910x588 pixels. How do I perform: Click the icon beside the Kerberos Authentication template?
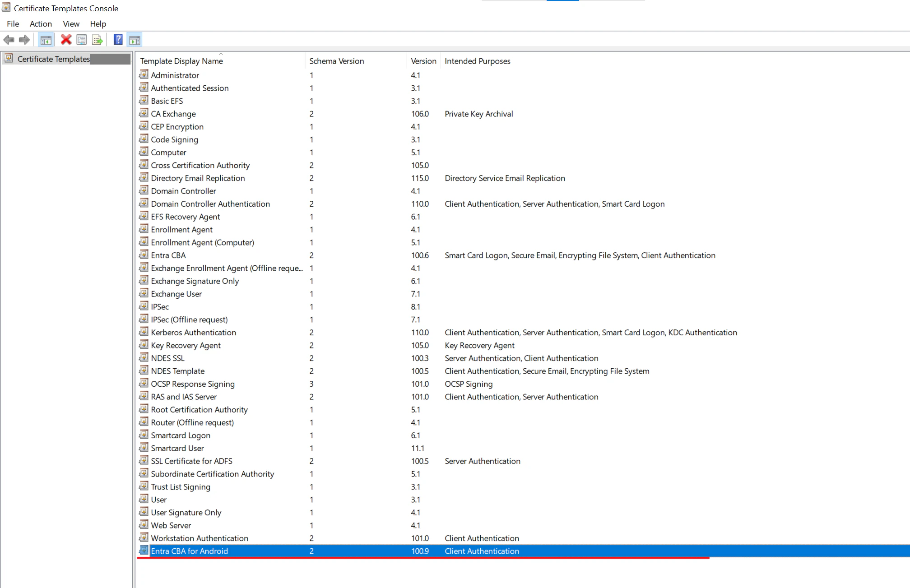coord(144,332)
